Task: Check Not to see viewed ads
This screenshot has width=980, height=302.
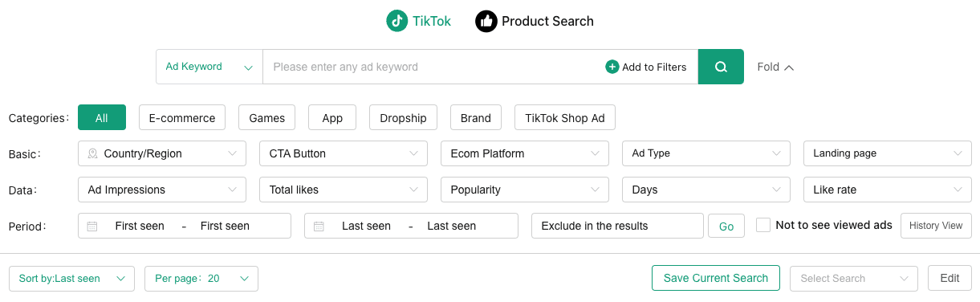Action: [x=763, y=226]
